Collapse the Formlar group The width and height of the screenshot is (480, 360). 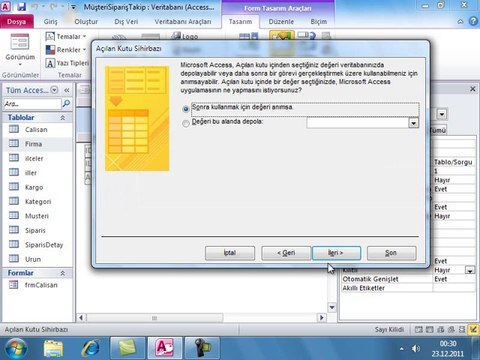[62, 273]
